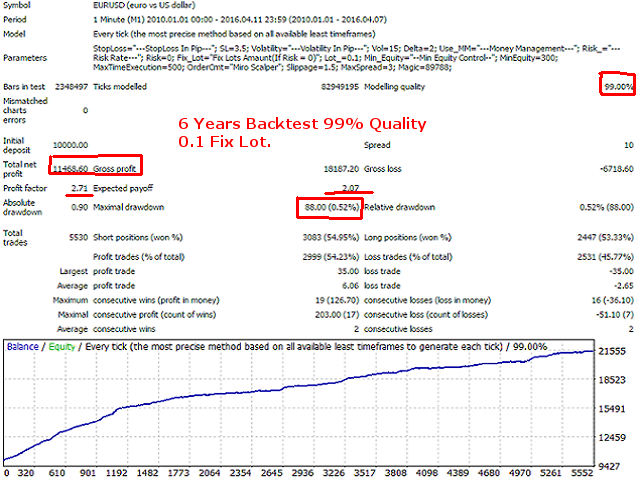Select the bars in test value 2348497

(x=71, y=87)
